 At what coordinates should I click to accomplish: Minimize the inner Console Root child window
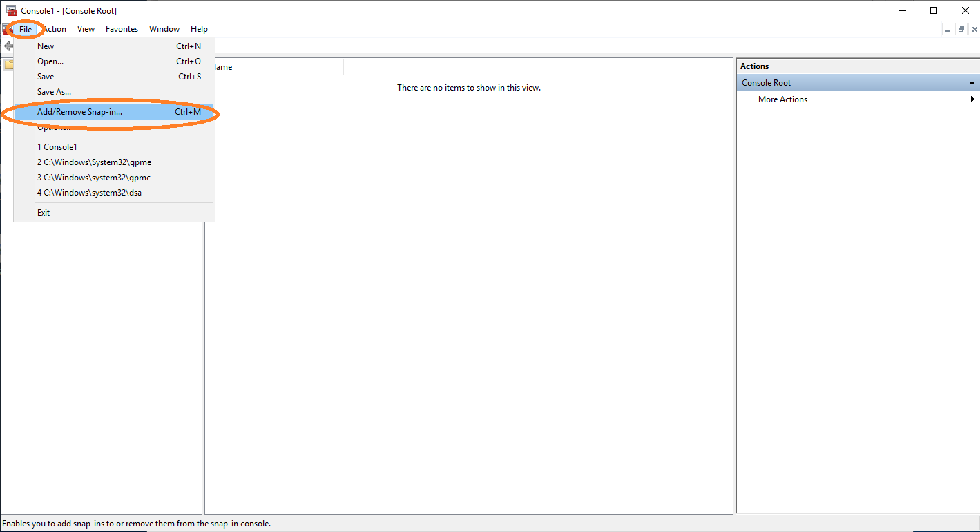(x=948, y=29)
